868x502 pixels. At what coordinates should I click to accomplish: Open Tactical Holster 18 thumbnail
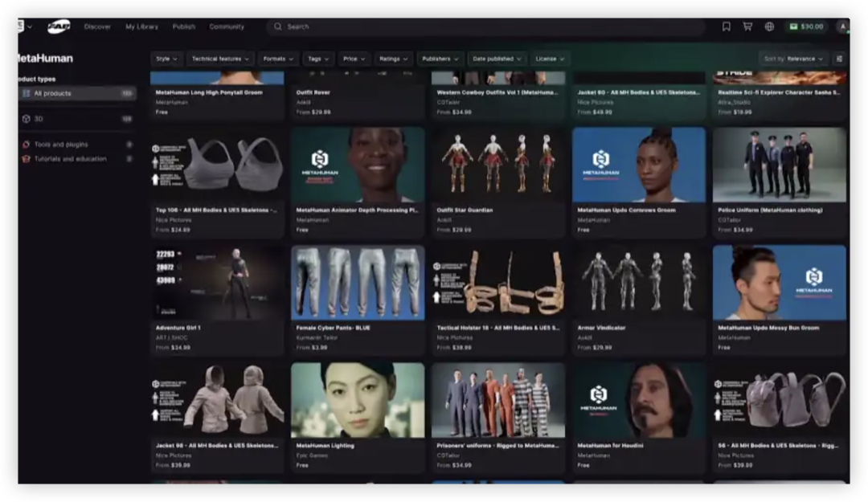498,283
